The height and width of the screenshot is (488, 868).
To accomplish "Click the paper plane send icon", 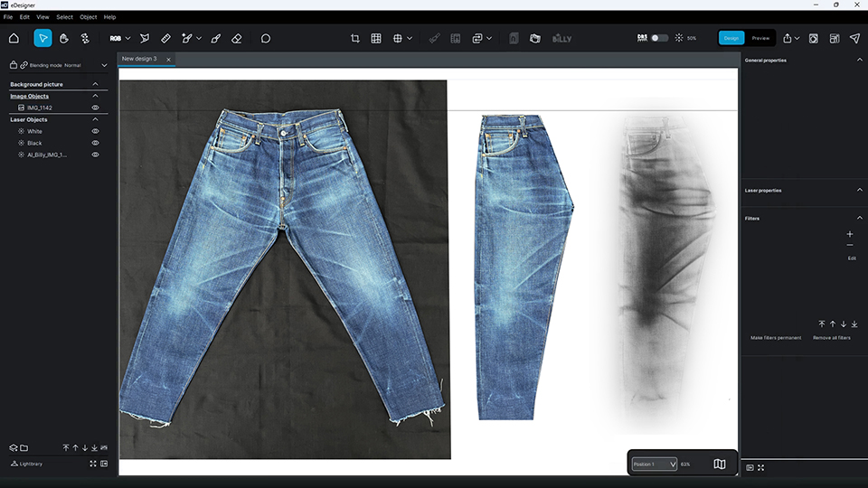I will [x=854, y=38].
